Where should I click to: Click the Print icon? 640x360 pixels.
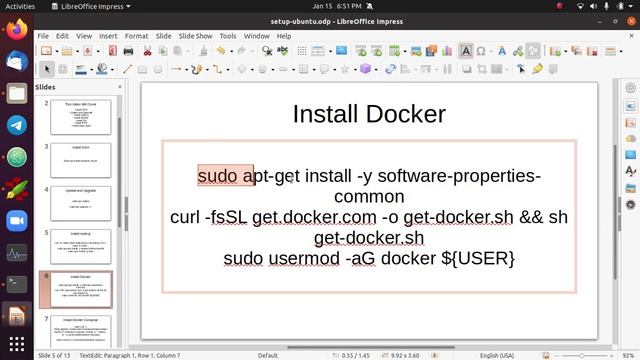coord(128,51)
